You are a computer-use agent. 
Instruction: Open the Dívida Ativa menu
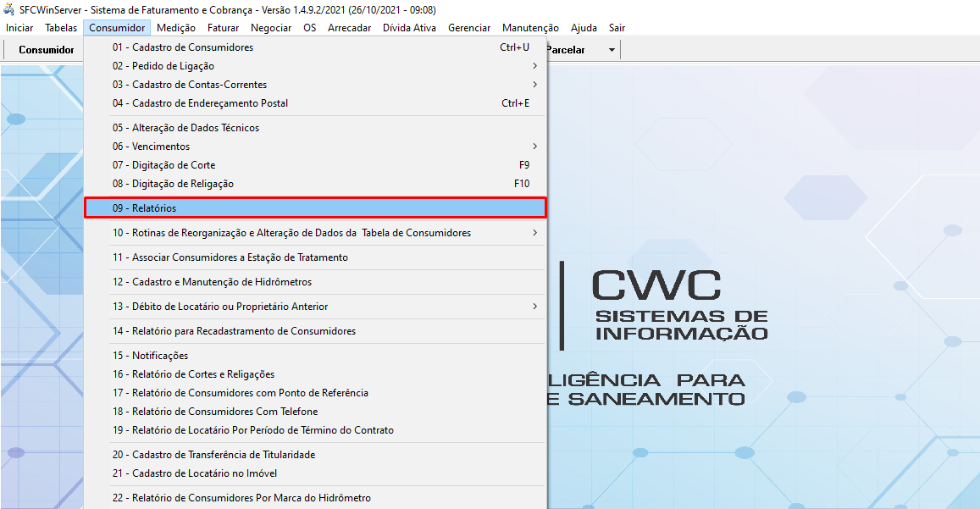coord(409,27)
